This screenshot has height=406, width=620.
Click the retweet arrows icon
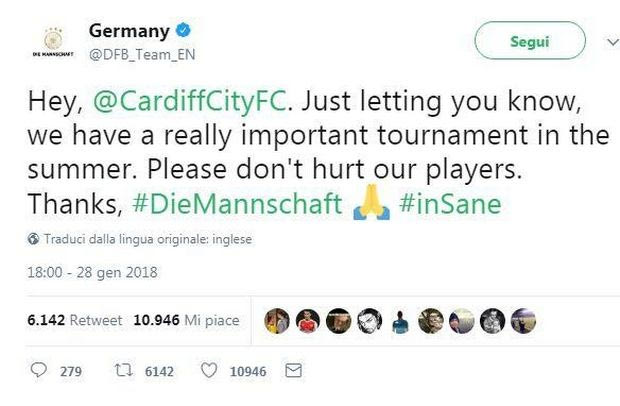pos(125,371)
